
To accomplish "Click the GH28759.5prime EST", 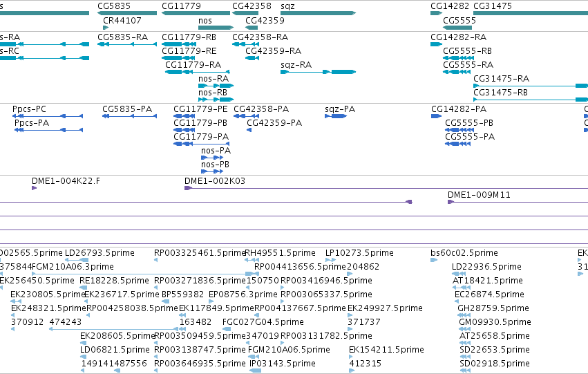I will [464, 315].
